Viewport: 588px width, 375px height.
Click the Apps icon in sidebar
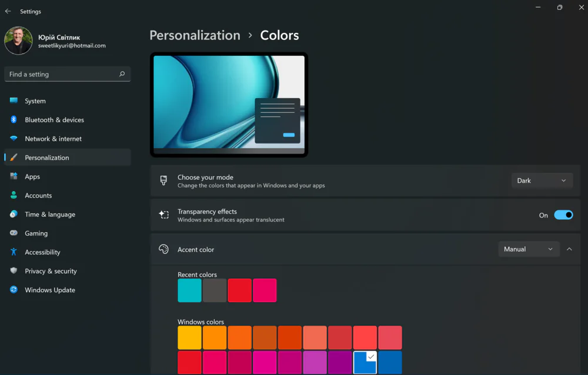[14, 176]
